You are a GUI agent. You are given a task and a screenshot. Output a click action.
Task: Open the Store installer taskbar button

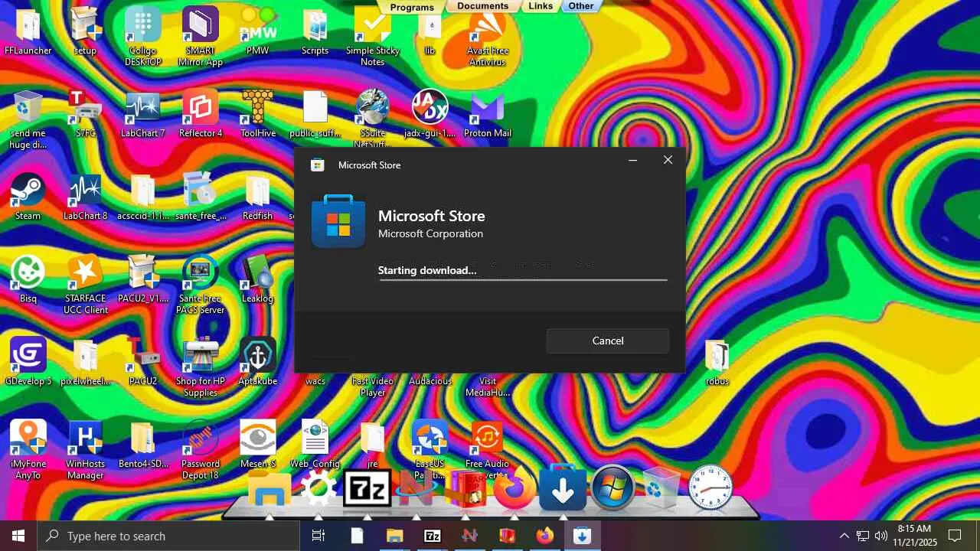pos(582,536)
